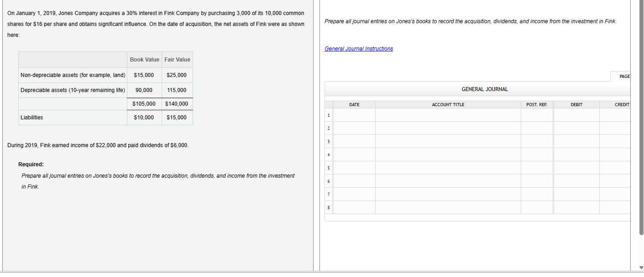This screenshot has width=644, height=277.
Task: Click the Required: heading
Action: tap(31, 164)
